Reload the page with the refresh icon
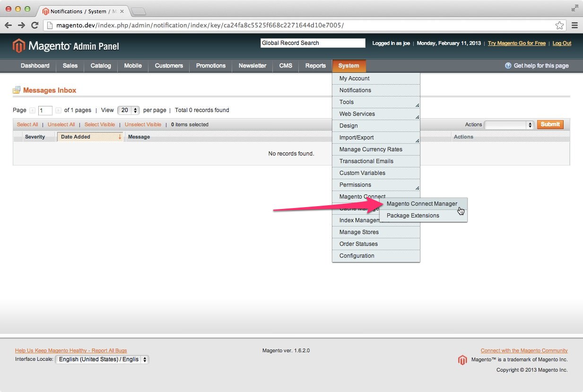 click(35, 26)
